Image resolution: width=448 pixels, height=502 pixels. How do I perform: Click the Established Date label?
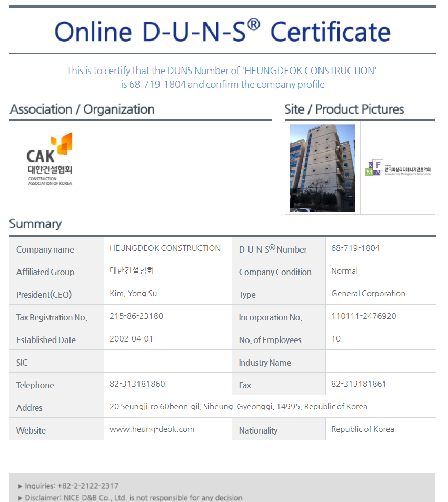(x=46, y=340)
